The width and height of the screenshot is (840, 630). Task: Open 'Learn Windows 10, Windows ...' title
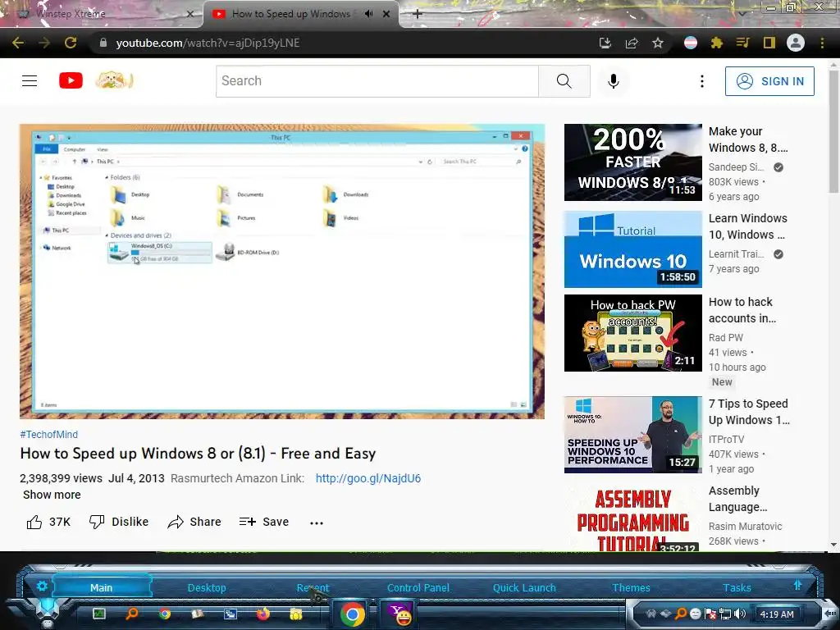[x=748, y=226]
